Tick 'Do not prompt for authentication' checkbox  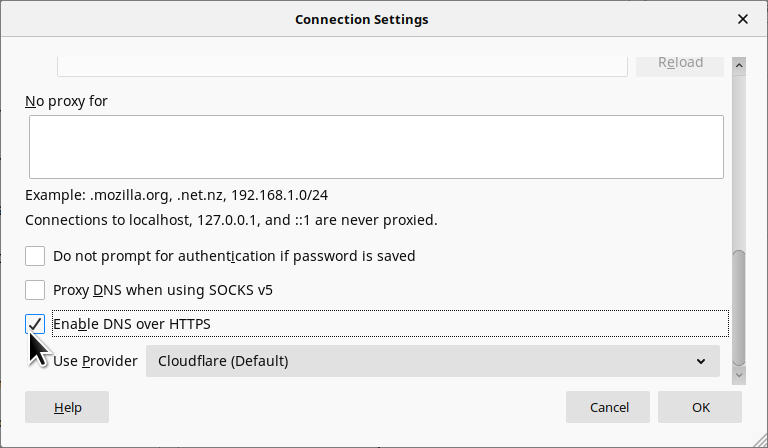(x=35, y=256)
